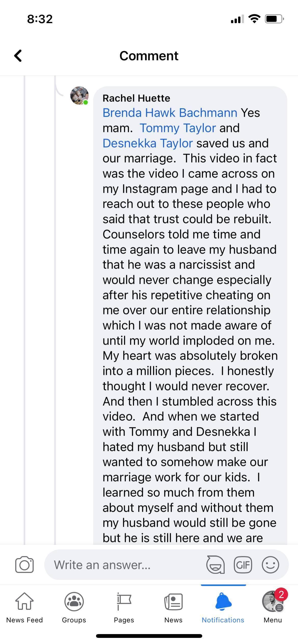Open the Brenda Hawk Bachmann profile link
Image resolution: width=298 pixels, height=644 pixels.
click(x=170, y=113)
